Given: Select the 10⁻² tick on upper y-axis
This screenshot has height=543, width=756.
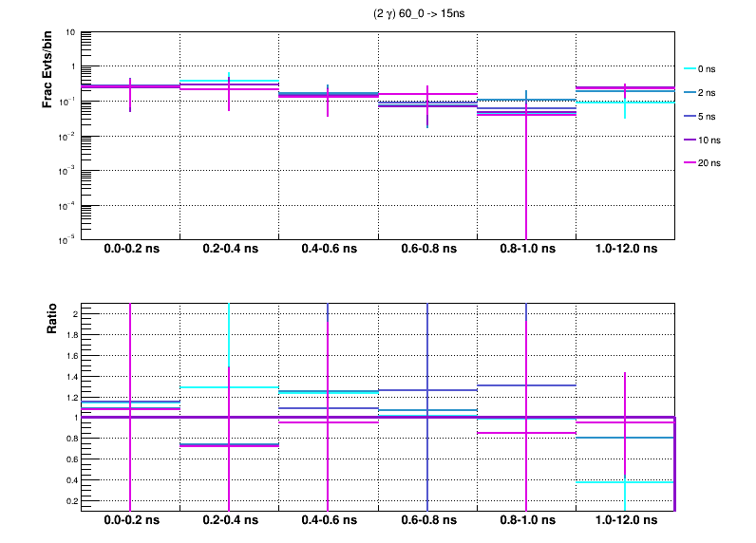Looking at the screenshot, I should point(68,137).
